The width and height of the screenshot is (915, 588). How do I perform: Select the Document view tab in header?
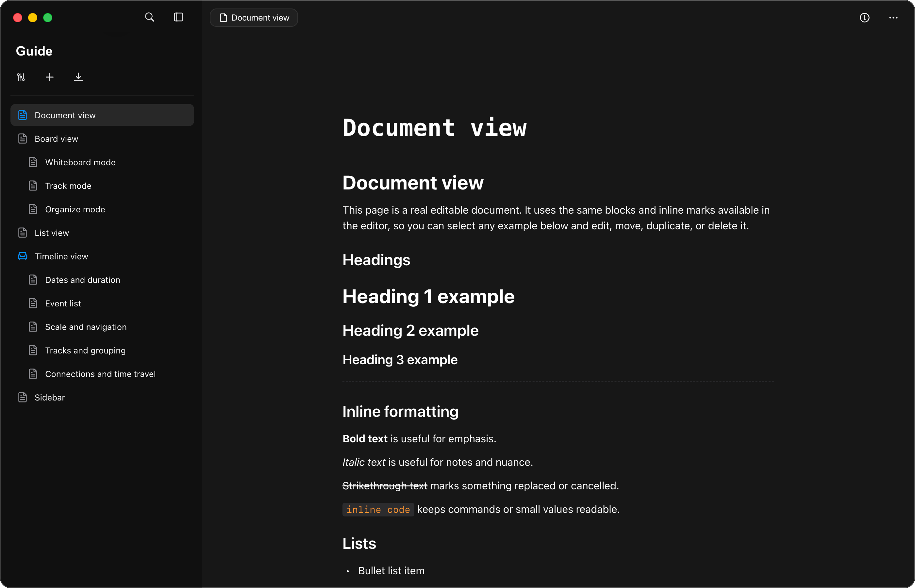254,18
